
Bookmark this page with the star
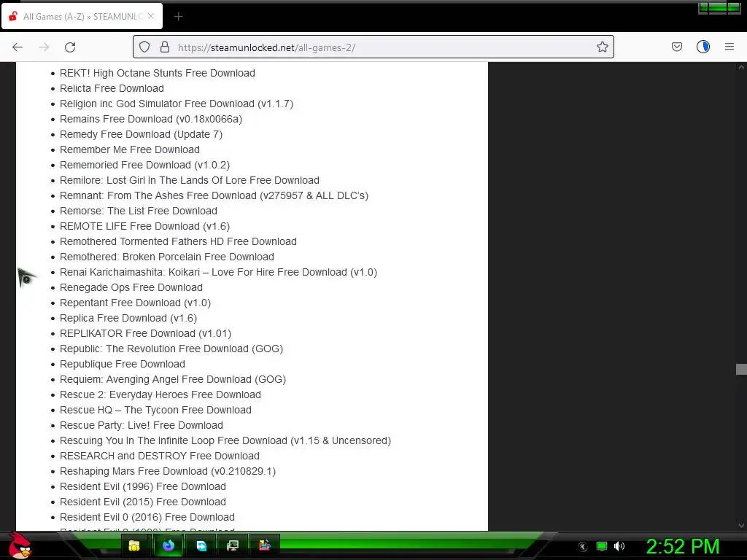coord(602,47)
